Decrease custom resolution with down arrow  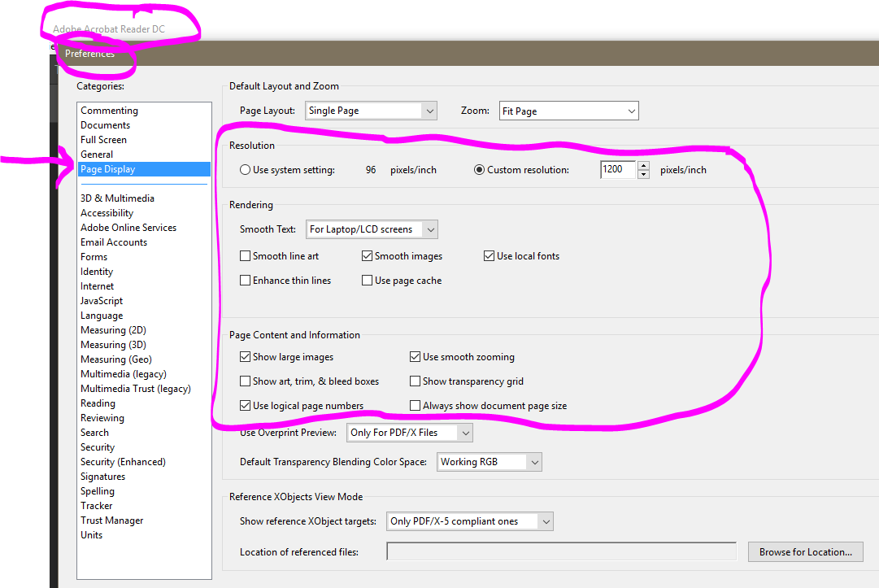(x=643, y=174)
